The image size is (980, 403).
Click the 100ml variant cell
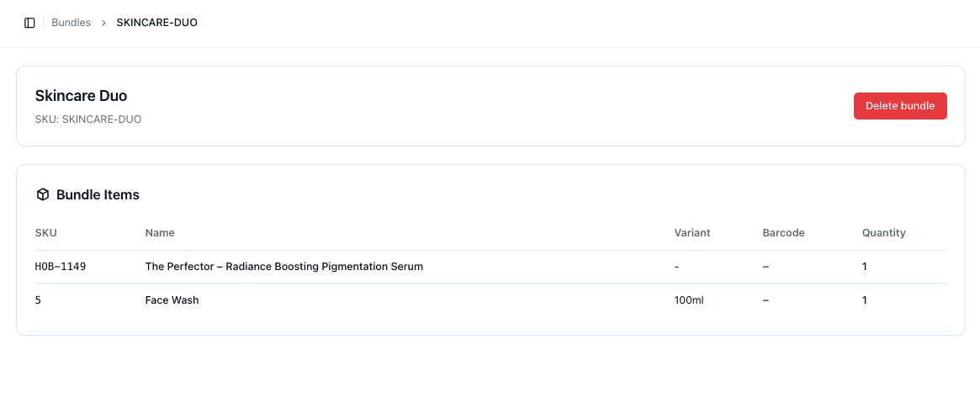(688, 300)
